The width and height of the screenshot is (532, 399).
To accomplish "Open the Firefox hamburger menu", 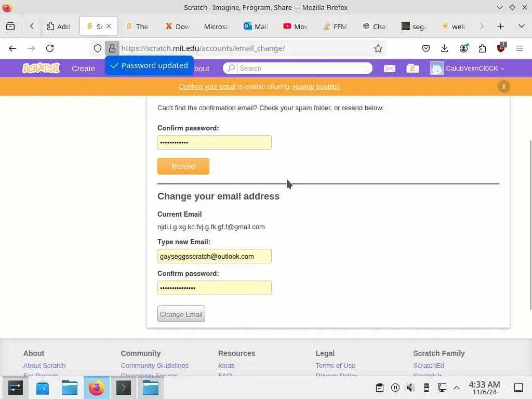I will (x=520, y=48).
